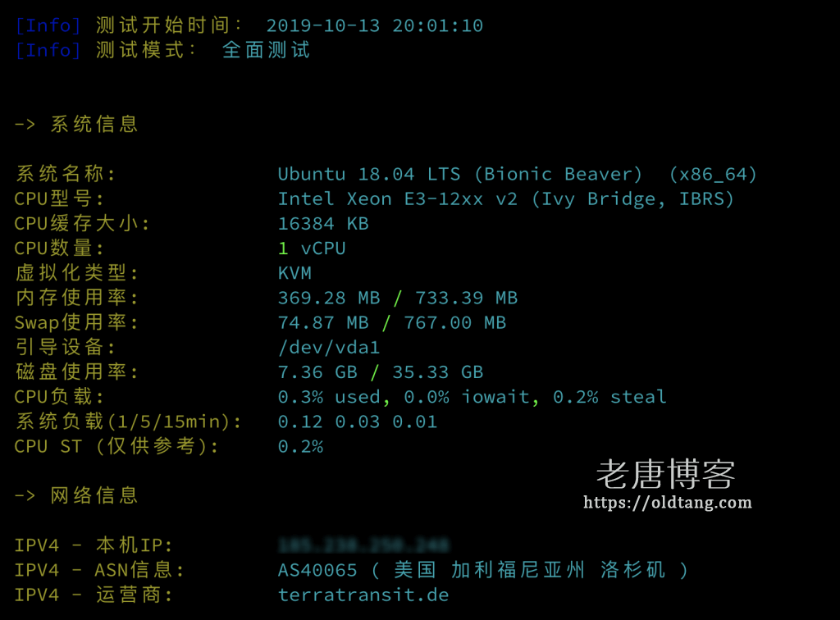Click the KVM virtualization type value
The width and height of the screenshot is (840, 620).
click(x=294, y=273)
